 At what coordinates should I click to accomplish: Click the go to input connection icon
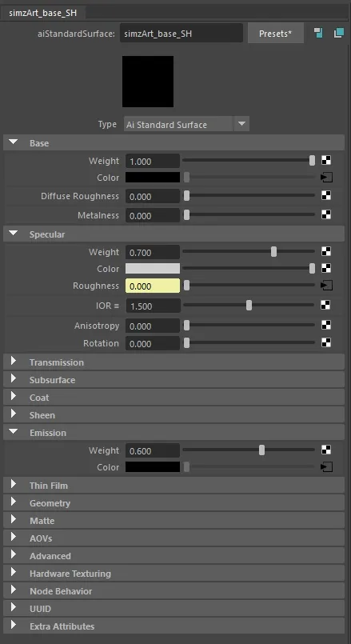click(318, 34)
